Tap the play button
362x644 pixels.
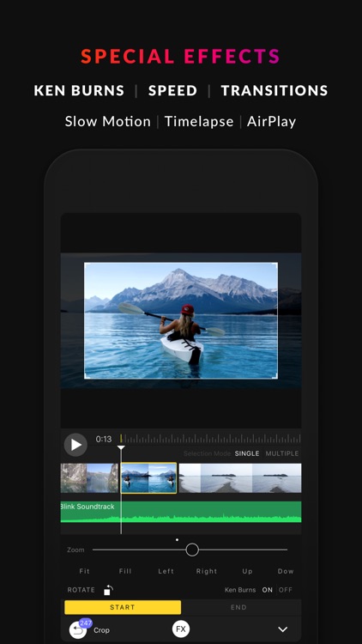[75, 445]
